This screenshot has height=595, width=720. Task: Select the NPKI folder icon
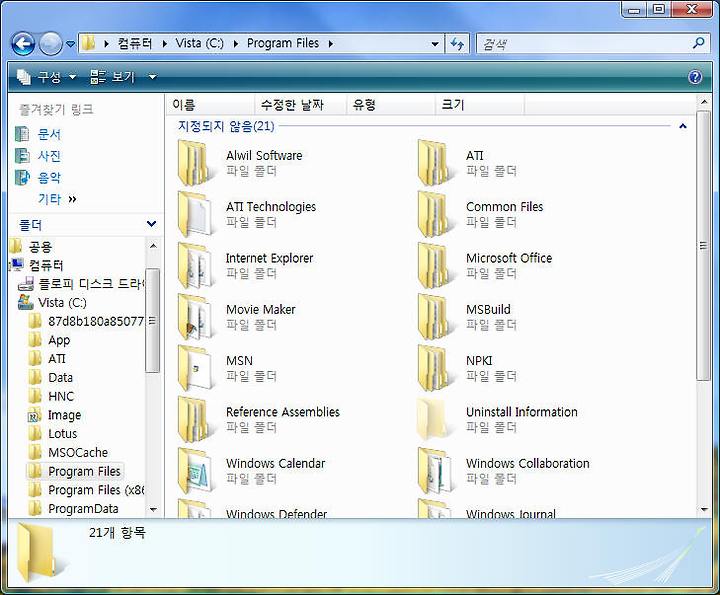pos(434,368)
